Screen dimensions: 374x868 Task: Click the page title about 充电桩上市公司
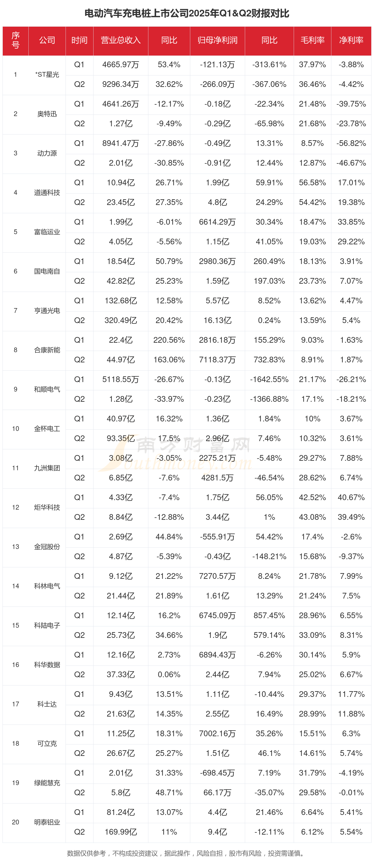click(x=187, y=13)
